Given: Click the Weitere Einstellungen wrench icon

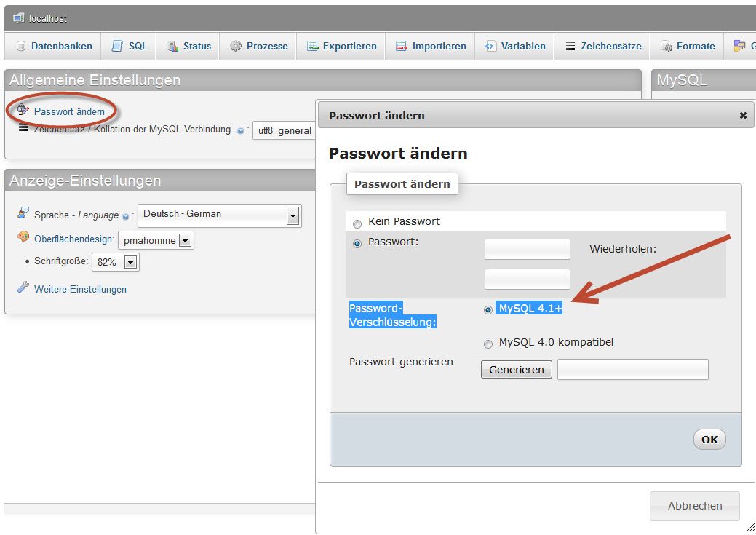Looking at the screenshot, I should 23,287.
